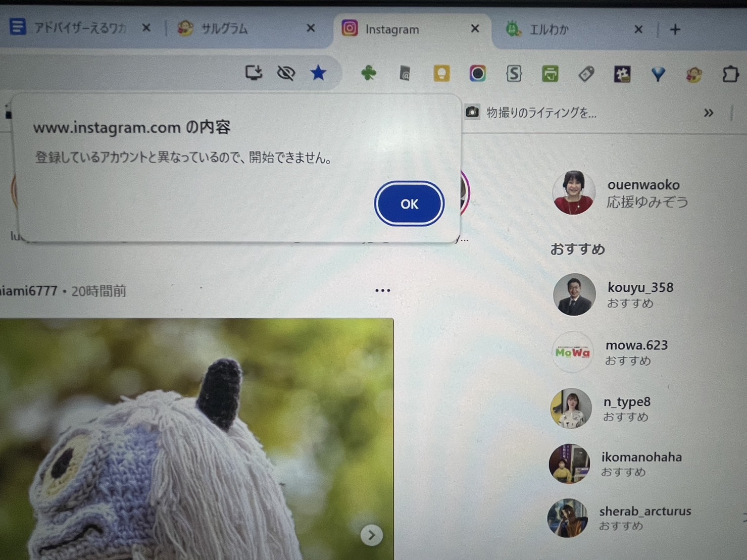
Task: Open n_type8 suggested profile
Action: (x=627, y=401)
